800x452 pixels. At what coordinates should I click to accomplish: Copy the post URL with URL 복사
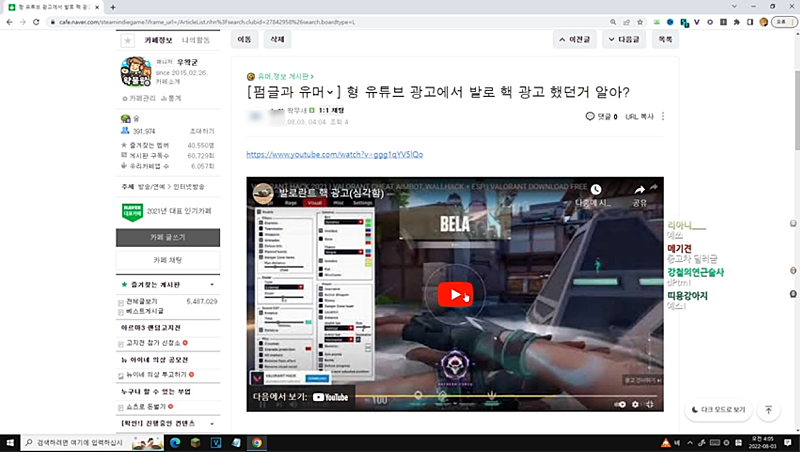pyautogui.click(x=639, y=116)
